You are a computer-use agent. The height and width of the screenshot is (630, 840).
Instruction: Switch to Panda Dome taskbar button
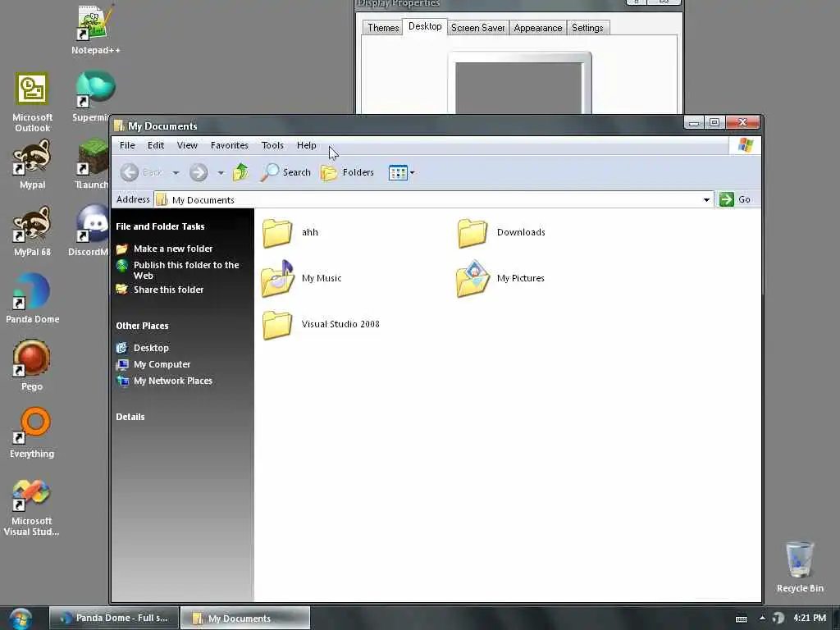click(x=113, y=618)
